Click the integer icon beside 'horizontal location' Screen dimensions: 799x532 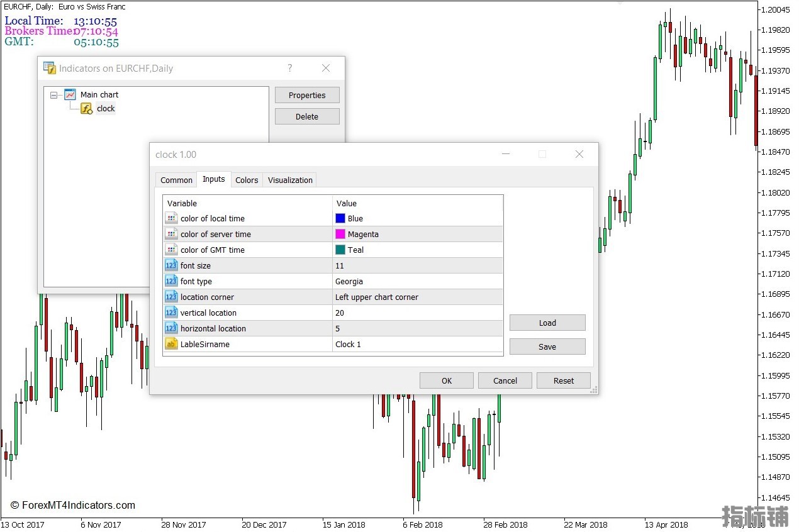(x=171, y=328)
